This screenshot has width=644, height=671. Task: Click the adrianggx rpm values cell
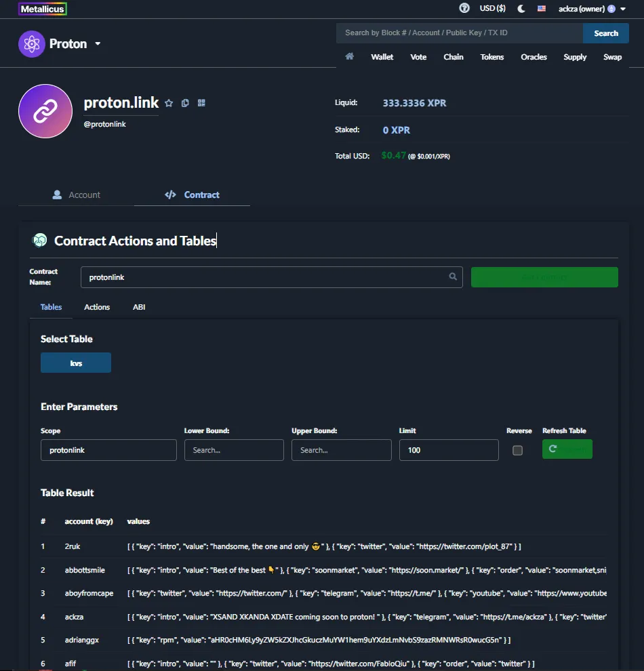click(x=319, y=640)
